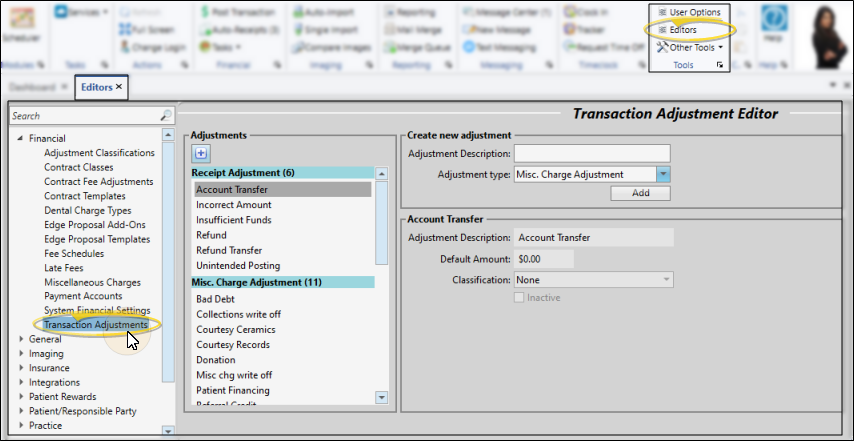This screenshot has height=441, width=854.
Task: Click the Adjustment Description input field
Action: pos(591,153)
